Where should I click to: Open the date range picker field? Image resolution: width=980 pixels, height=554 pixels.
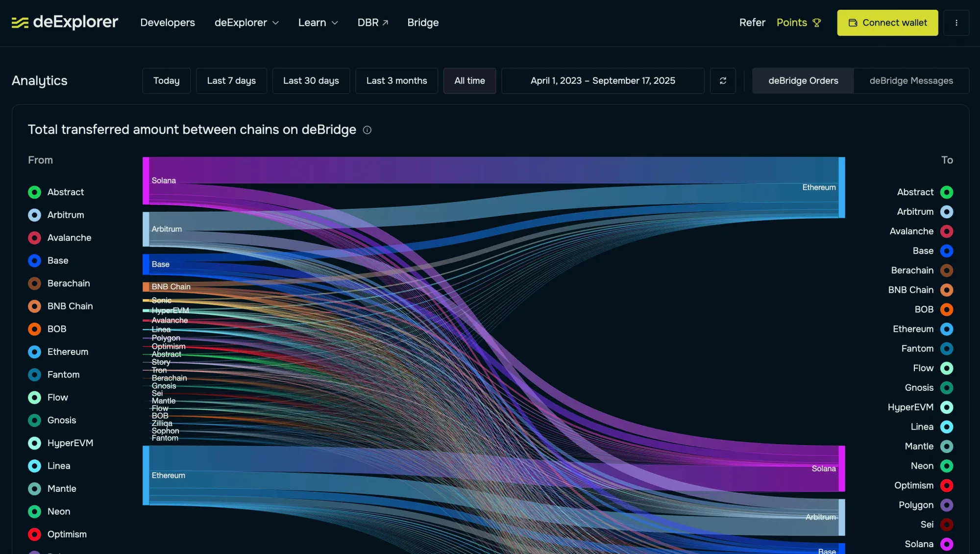[x=602, y=81]
